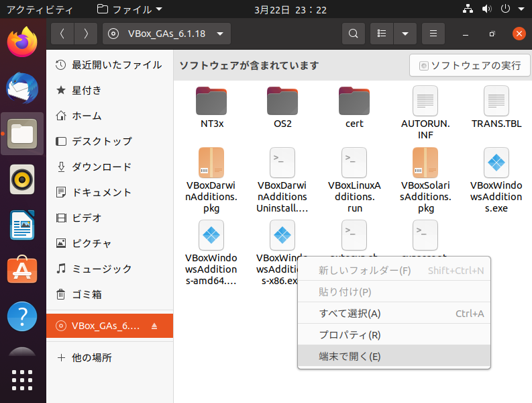
Task: Open ドキュメント in the sidebar
Action: tap(109, 192)
